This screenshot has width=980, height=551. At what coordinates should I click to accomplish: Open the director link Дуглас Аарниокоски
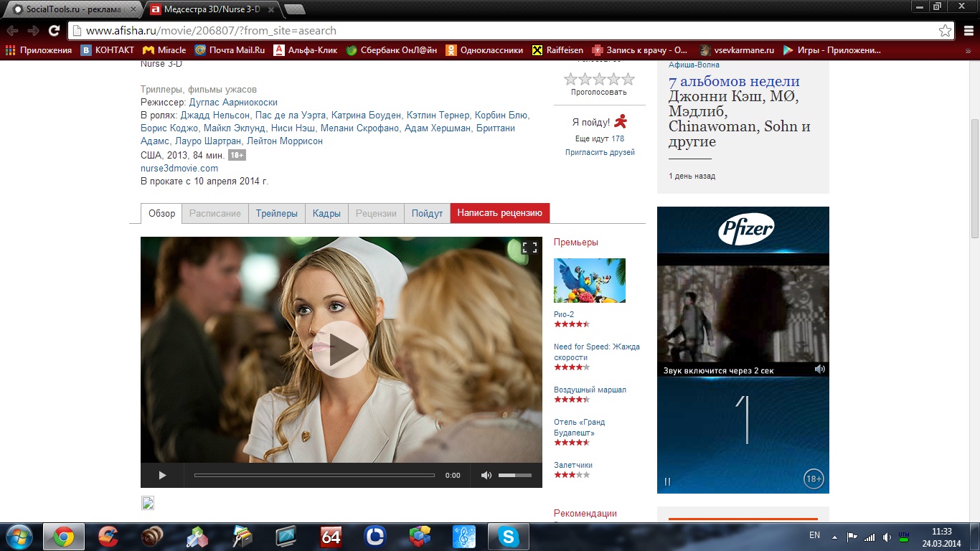pos(233,103)
